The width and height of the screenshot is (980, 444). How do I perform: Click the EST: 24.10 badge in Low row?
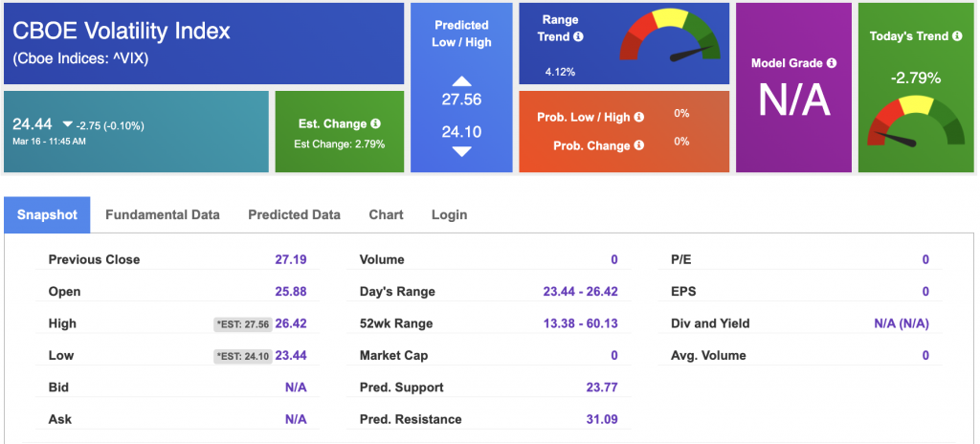240,356
